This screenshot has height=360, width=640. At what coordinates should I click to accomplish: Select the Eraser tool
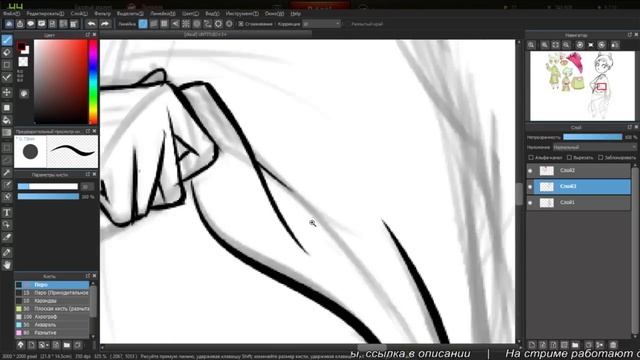coord(7,52)
